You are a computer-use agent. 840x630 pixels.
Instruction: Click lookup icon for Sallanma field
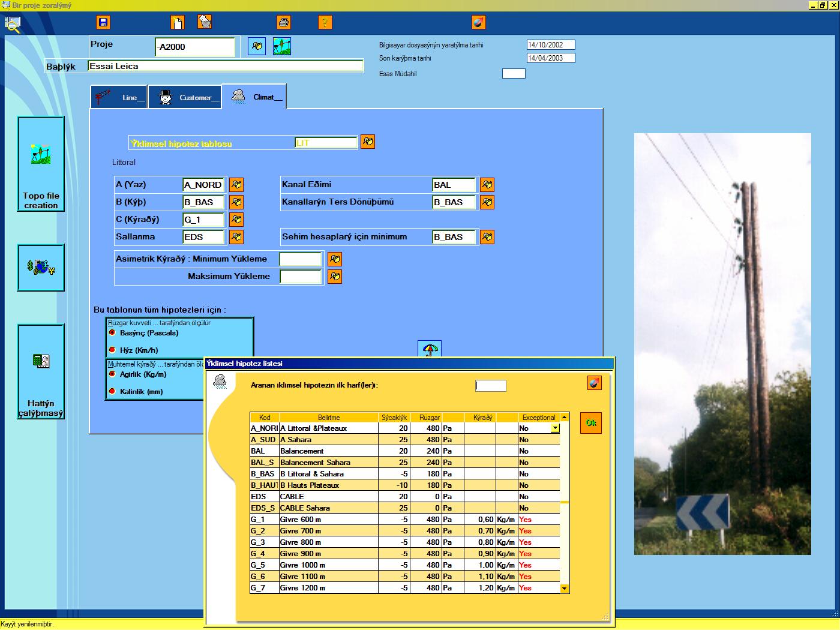point(236,237)
